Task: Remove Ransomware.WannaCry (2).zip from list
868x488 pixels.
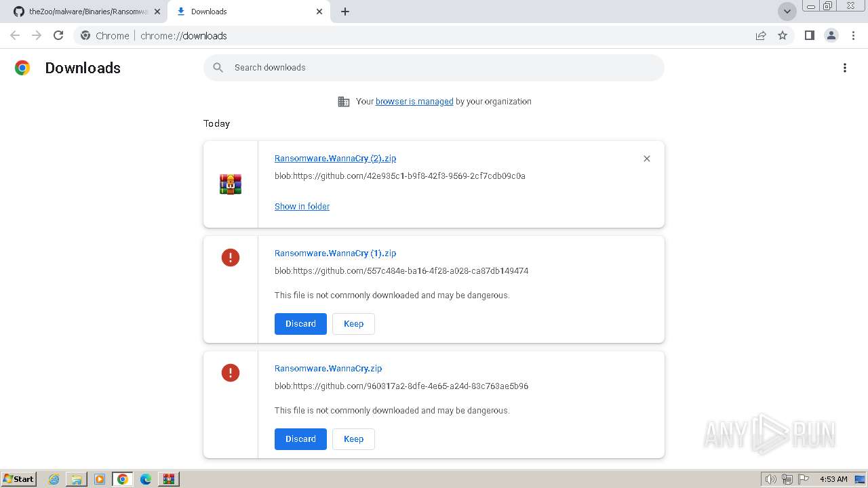Action: 647,159
